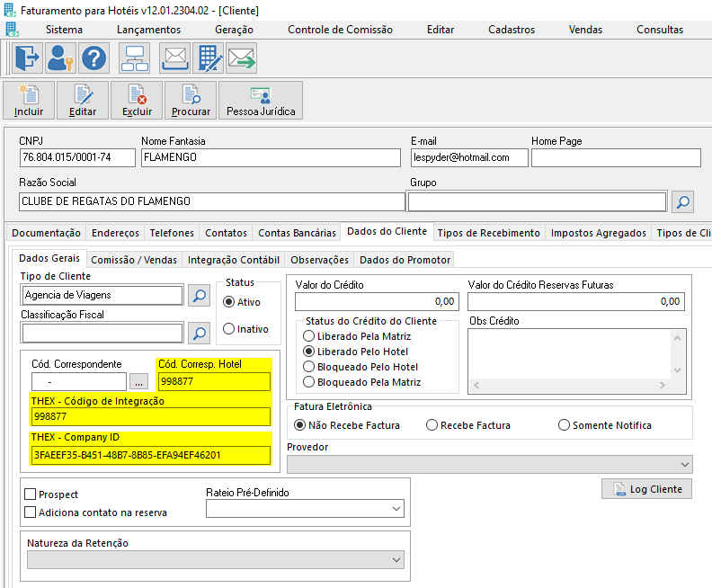Tick the Prospect checkbox

click(x=31, y=494)
